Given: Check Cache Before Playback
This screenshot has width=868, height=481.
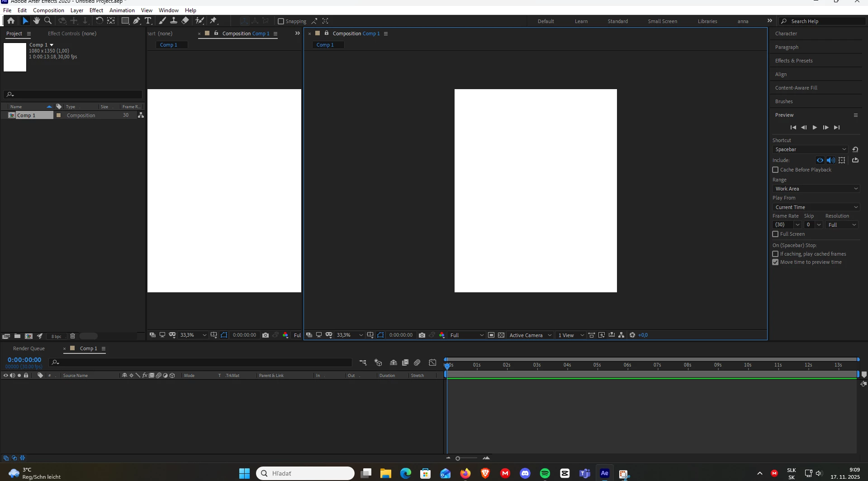Looking at the screenshot, I should 775,170.
